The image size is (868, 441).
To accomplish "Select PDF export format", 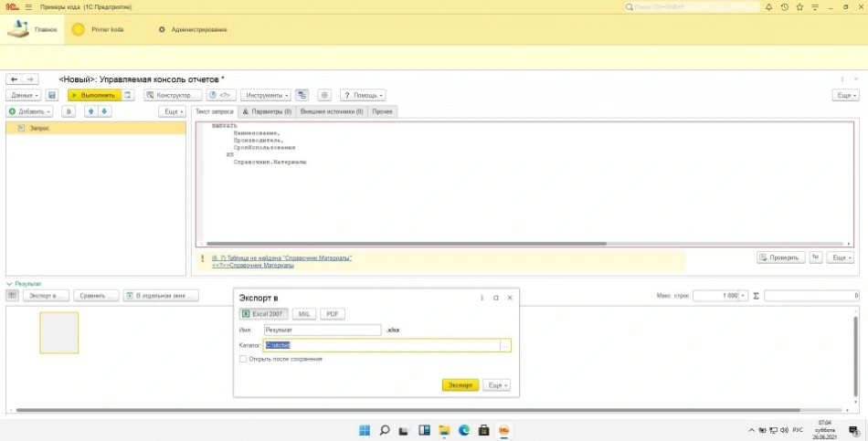I will click(332, 314).
